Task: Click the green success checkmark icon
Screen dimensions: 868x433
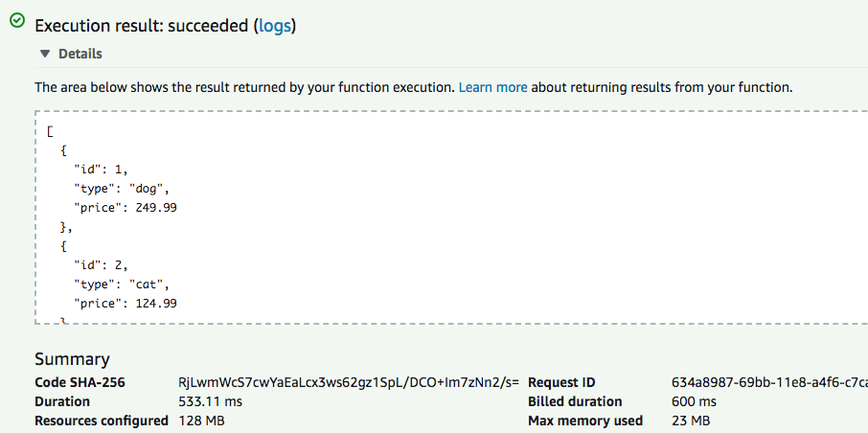Action: point(17,20)
